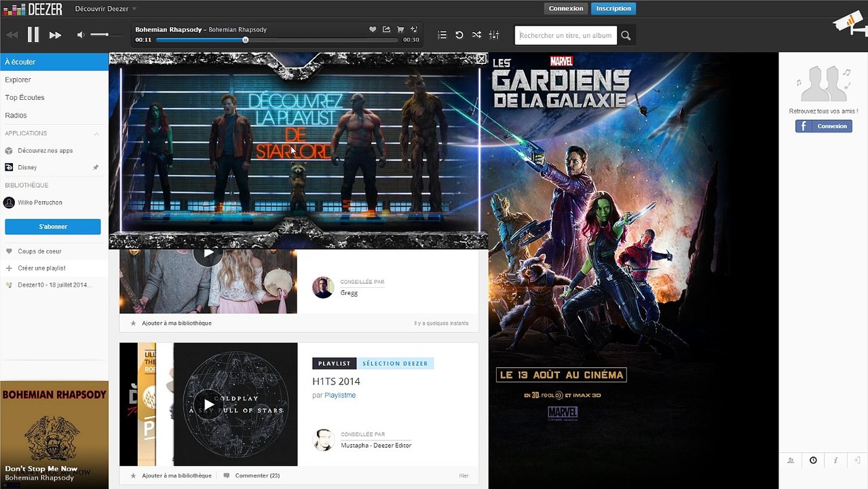Focus the 'Rechercher un titre' search field
Image resolution: width=868 pixels, height=489 pixels.
565,35
